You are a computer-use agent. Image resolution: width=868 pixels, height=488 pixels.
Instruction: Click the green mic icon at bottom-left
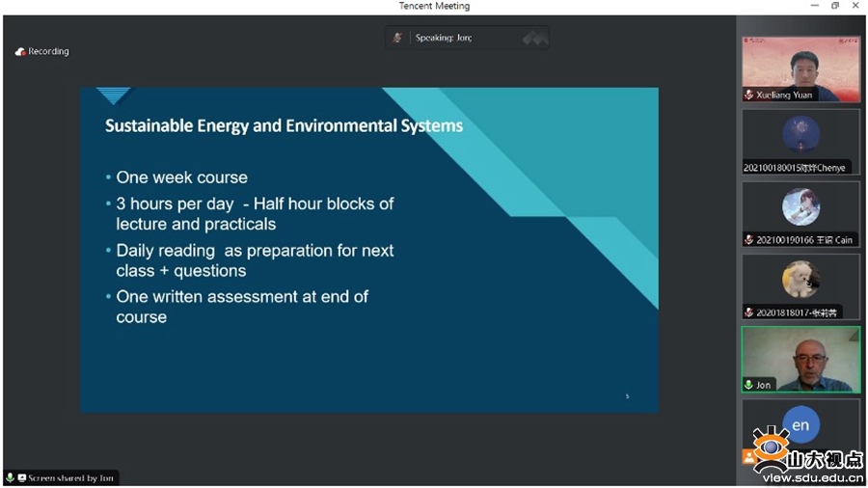pyautogui.click(x=11, y=478)
